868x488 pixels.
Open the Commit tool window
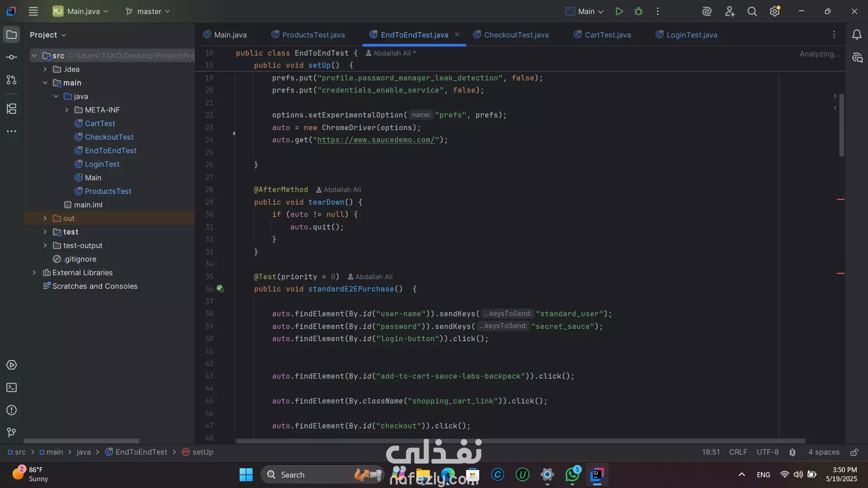[11, 57]
